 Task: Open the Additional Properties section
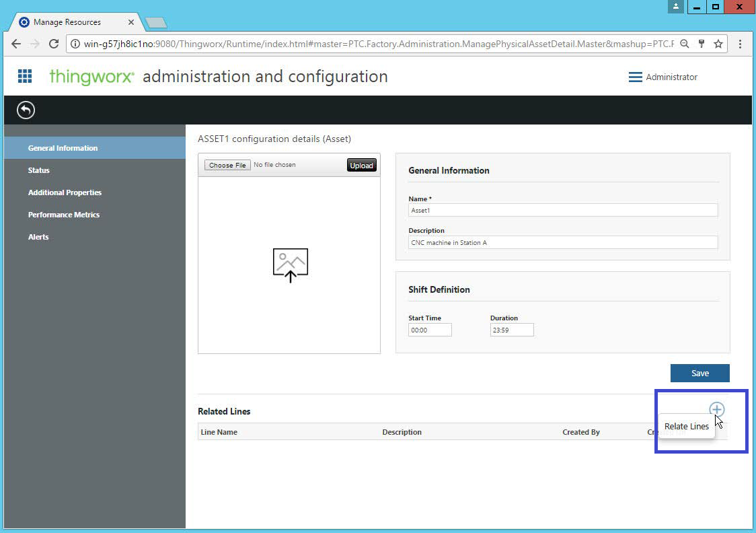coord(65,192)
